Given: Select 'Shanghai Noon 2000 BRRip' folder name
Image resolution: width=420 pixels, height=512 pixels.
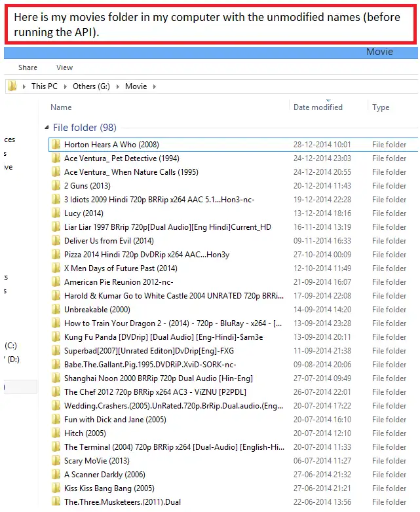Looking at the screenshot, I should pyautogui.click(x=159, y=378).
